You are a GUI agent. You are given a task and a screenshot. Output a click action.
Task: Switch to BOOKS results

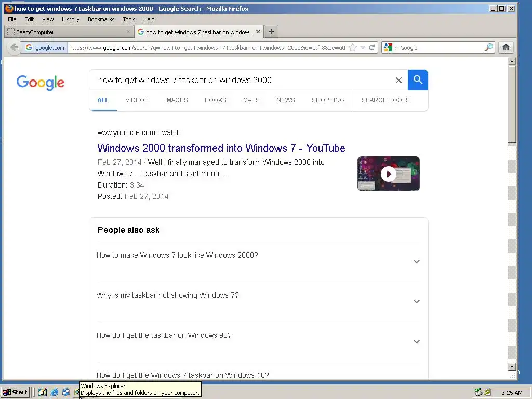[x=216, y=100]
